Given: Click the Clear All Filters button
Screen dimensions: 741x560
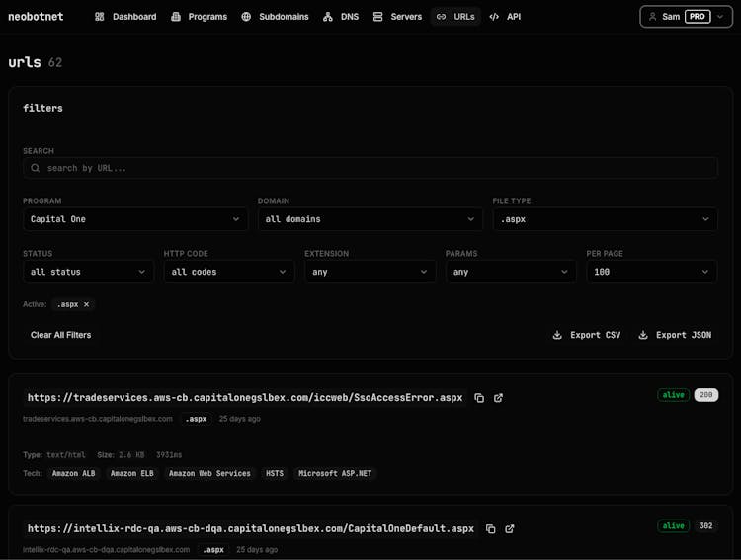Looking at the screenshot, I should click(x=61, y=335).
